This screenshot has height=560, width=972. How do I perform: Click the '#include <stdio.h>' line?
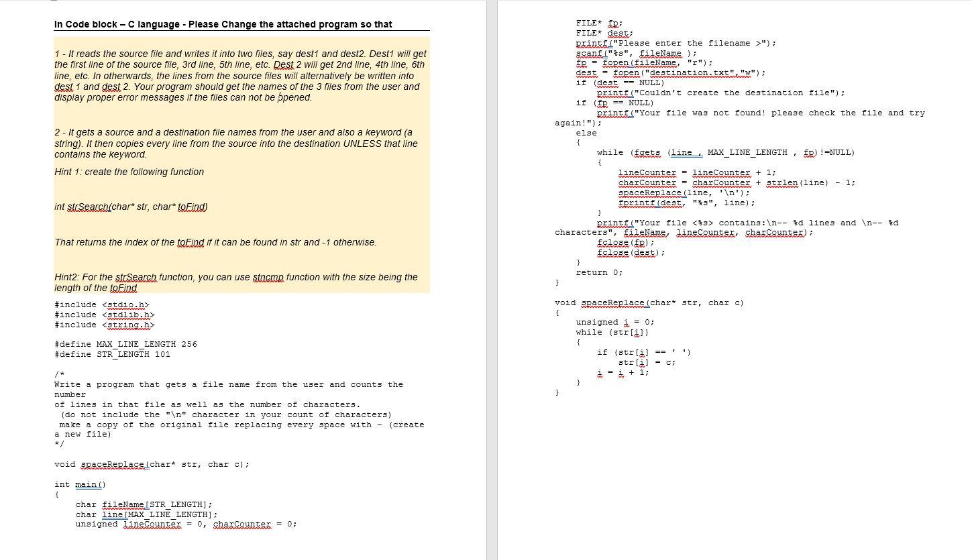pos(102,304)
